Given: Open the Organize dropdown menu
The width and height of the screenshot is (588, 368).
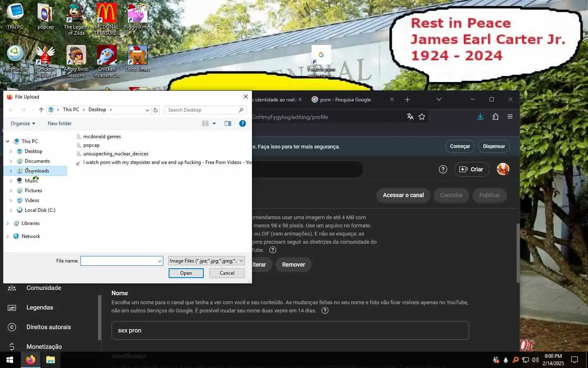Looking at the screenshot, I should click(23, 123).
